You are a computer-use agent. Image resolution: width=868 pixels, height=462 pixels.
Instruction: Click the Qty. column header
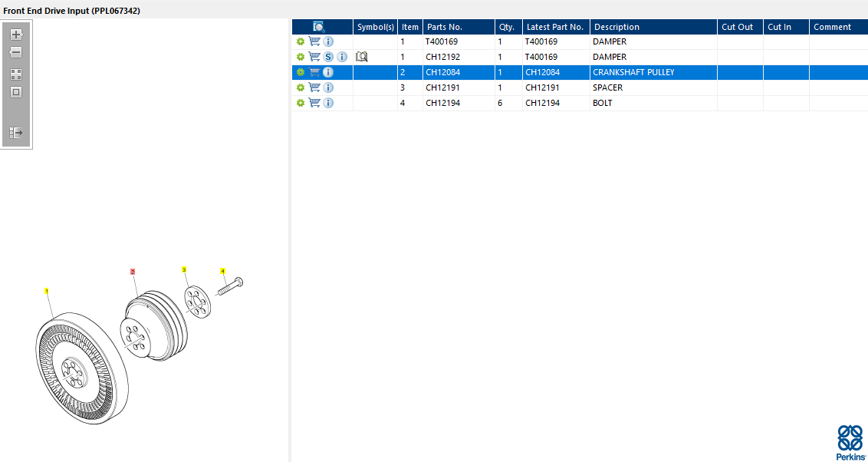coord(508,27)
